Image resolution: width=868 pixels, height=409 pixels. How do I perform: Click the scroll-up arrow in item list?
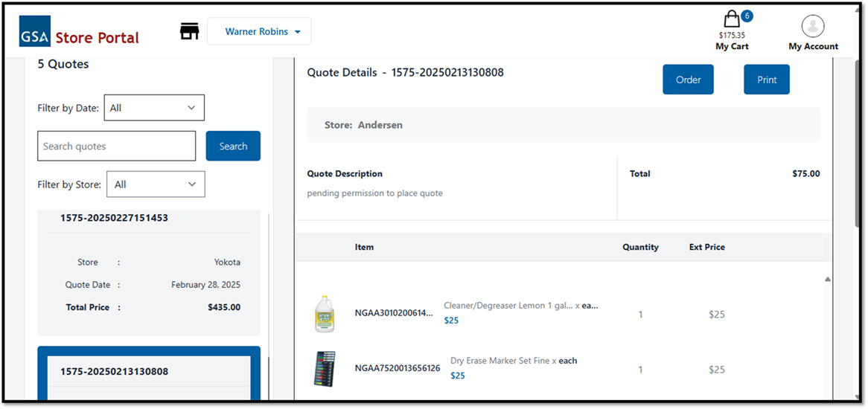[x=827, y=280]
